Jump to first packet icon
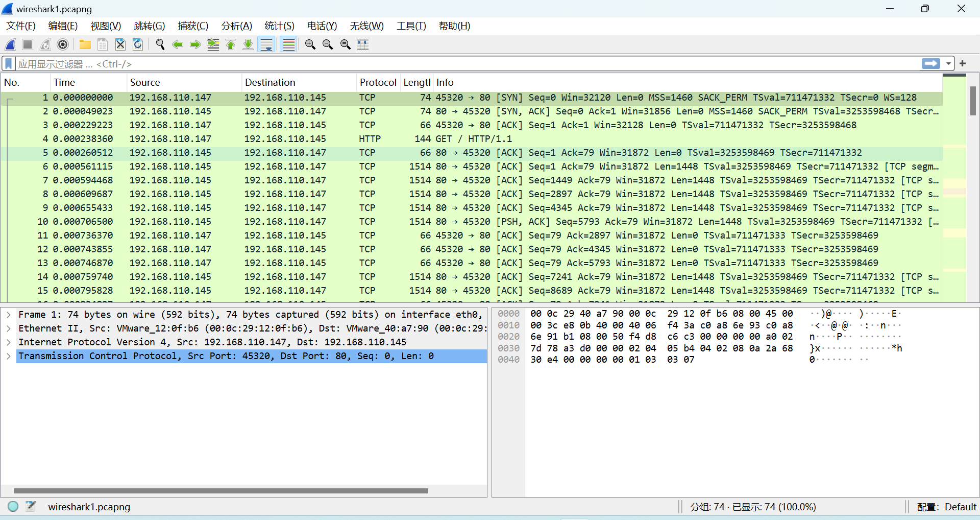This screenshot has height=520, width=980. point(231,44)
